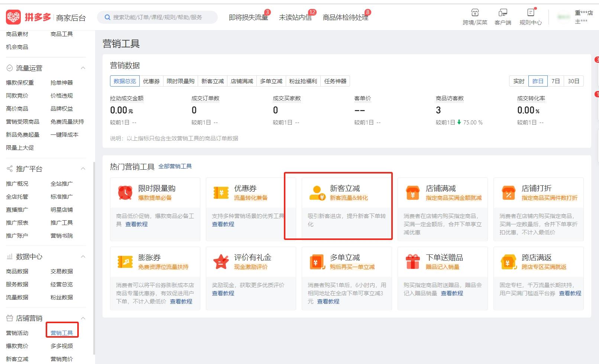Select the 30日 date filter

[x=574, y=81]
